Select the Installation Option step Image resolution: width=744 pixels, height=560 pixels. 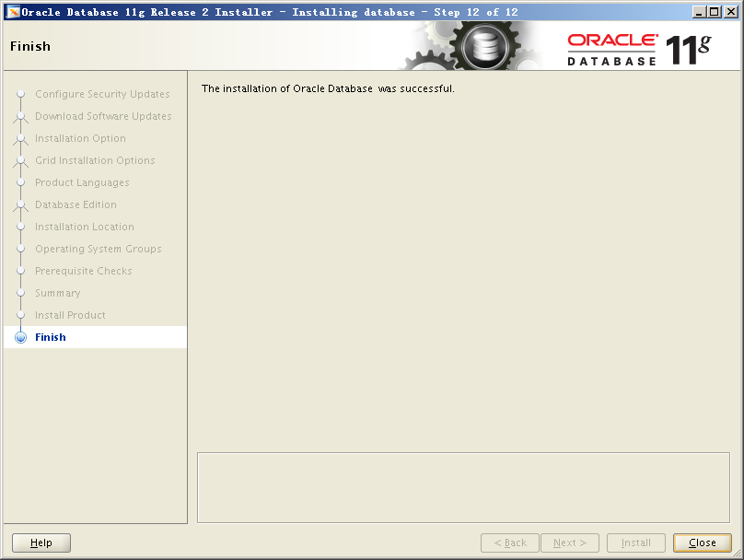(x=80, y=138)
